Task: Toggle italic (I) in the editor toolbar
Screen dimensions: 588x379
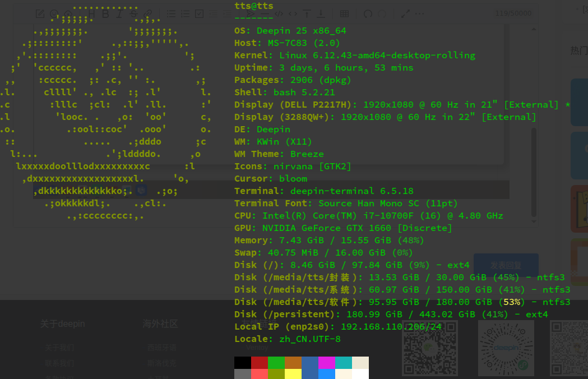Action: coord(119,14)
